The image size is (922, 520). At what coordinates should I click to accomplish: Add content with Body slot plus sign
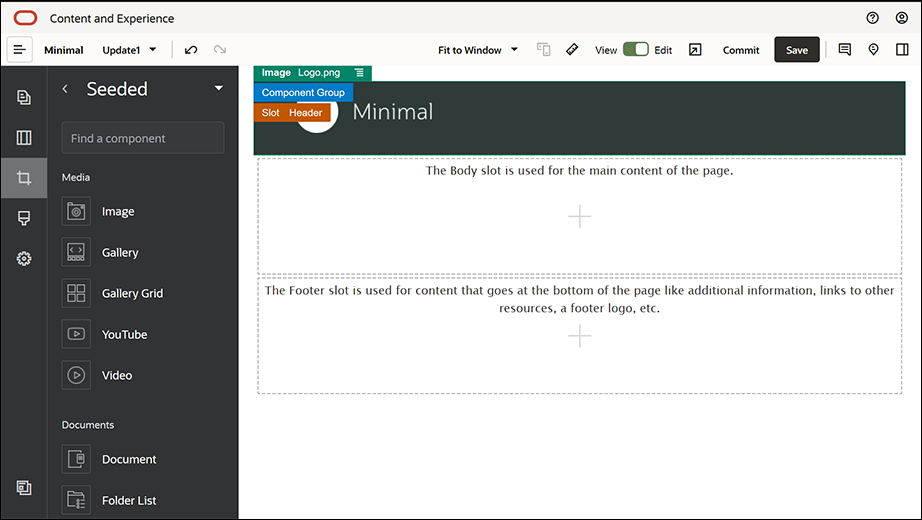(580, 216)
